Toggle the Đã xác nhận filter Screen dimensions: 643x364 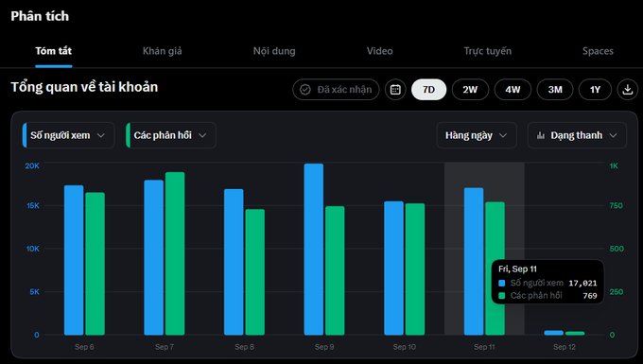(x=336, y=90)
